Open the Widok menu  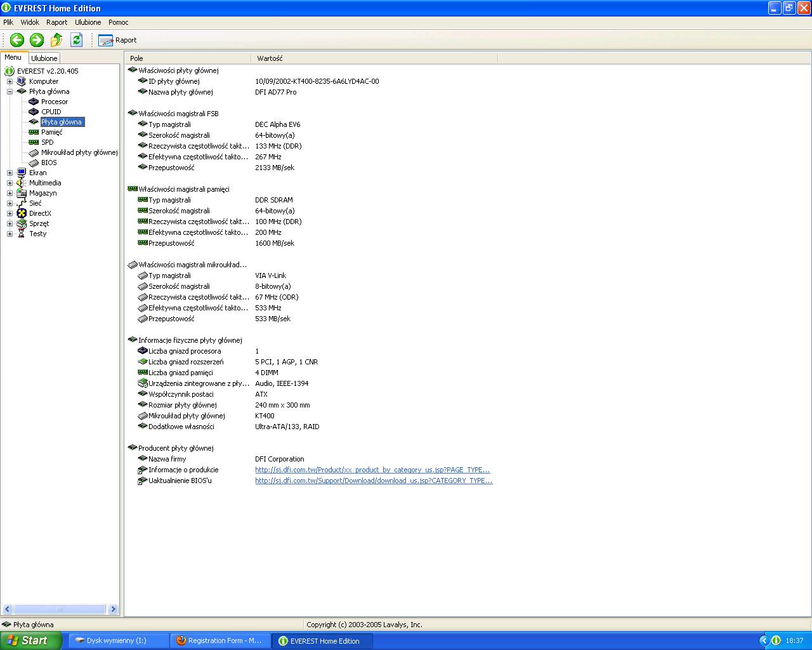pyautogui.click(x=30, y=22)
